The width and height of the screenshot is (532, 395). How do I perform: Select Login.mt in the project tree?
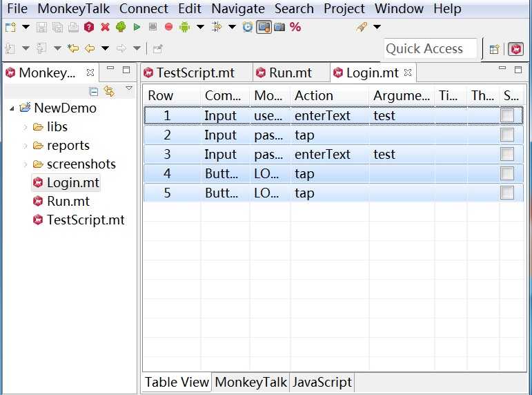point(66,183)
